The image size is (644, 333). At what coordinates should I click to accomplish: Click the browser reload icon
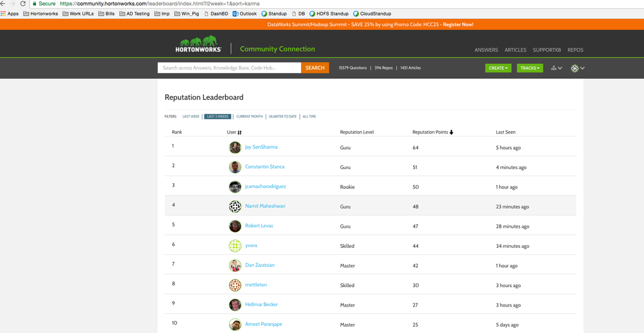23,3
